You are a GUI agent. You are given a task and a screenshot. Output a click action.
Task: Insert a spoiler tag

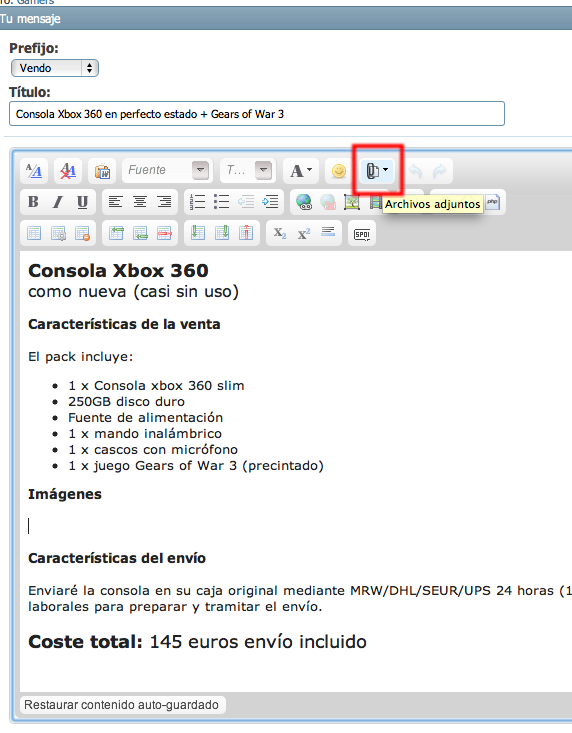click(x=362, y=233)
